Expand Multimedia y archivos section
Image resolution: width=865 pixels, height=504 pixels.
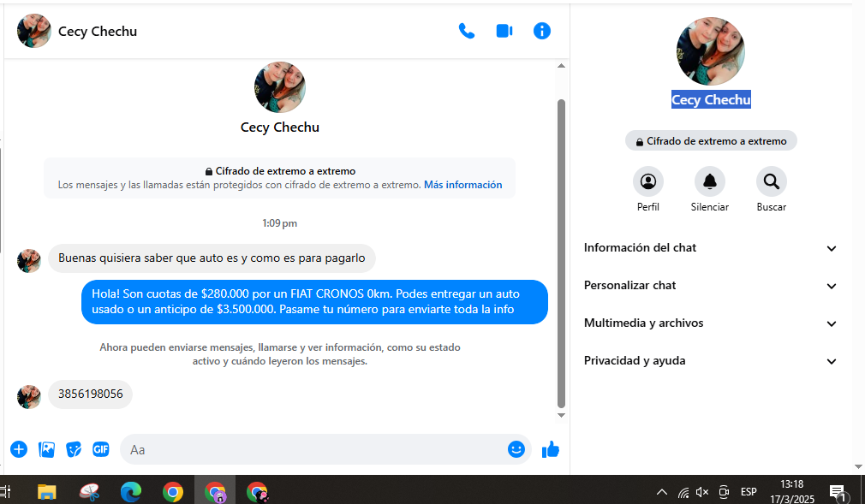coord(710,323)
